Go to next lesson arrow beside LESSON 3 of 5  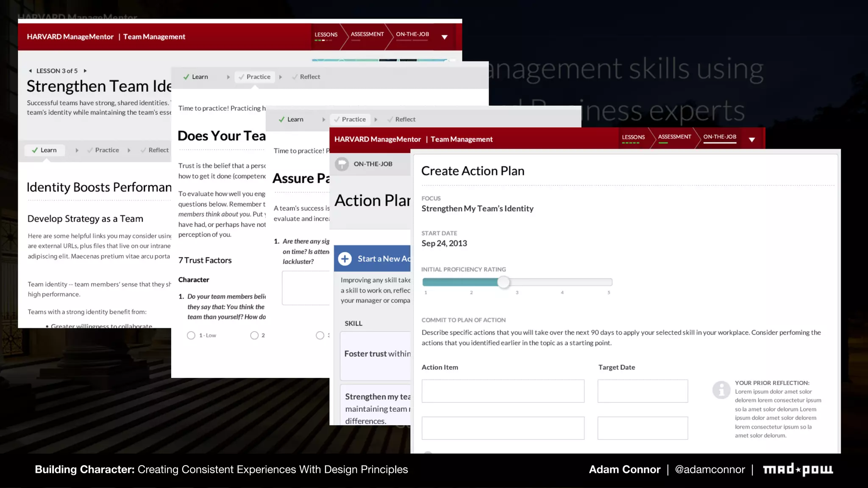tap(85, 71)
